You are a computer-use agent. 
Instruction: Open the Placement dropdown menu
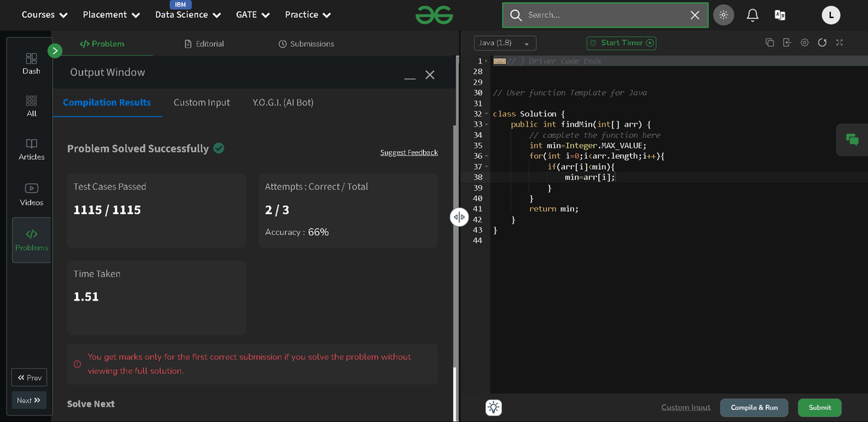point(111,14)
